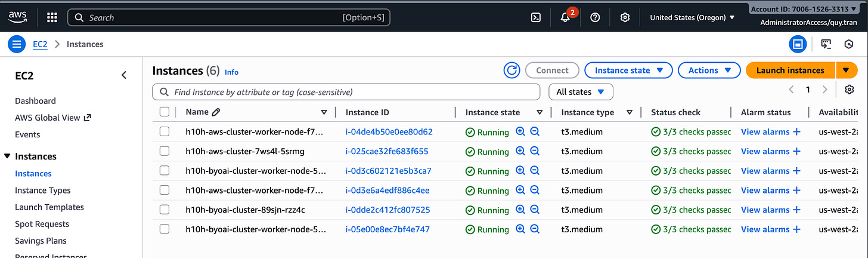Viewport: 868px width, 258px height.
Task: Open the Instance state dropdown button
Action: coord(629,70)
